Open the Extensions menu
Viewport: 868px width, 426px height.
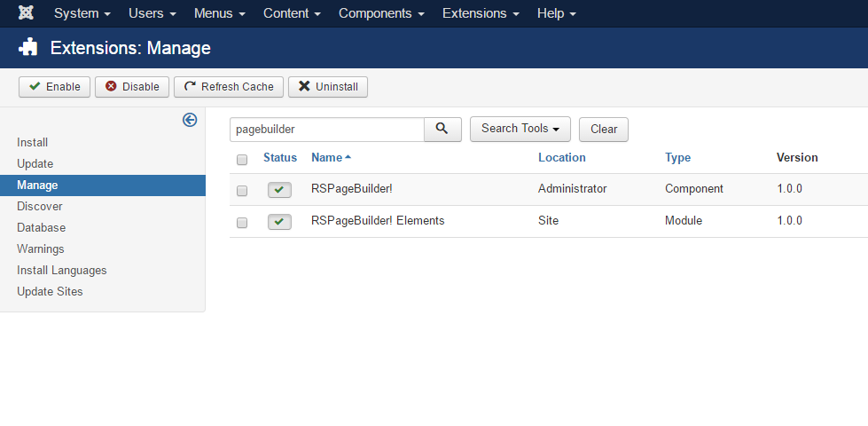click(x=481, y=13)
